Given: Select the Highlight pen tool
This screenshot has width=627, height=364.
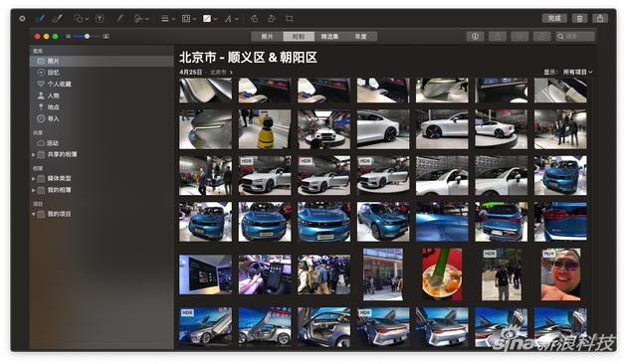Looking at the screenshot, I should point(119,18).
